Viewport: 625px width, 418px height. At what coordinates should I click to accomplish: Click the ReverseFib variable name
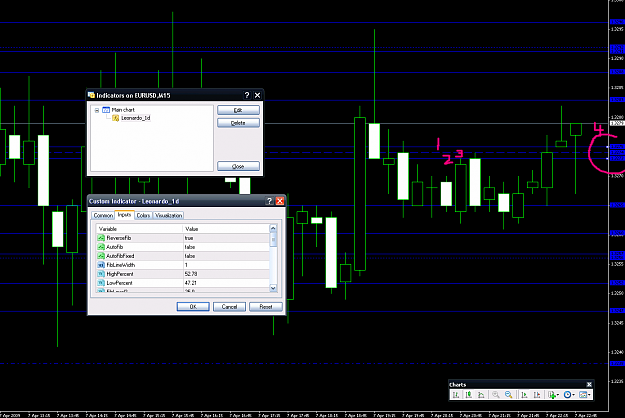coord(119,238)
